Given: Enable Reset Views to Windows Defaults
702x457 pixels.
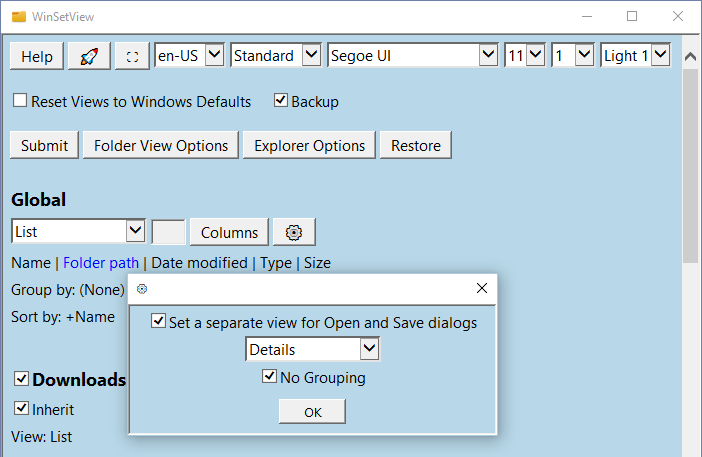Looking at the screenshot, I should point(20,100).
